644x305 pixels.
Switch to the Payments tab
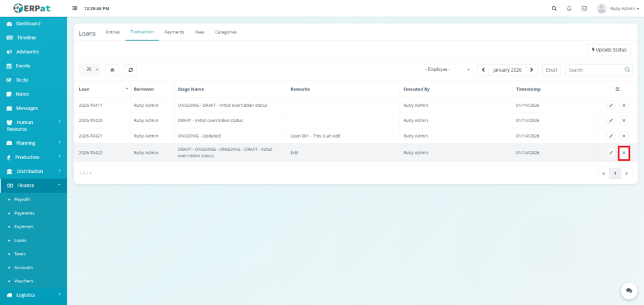pyautogui.click(x=174, y=32)
